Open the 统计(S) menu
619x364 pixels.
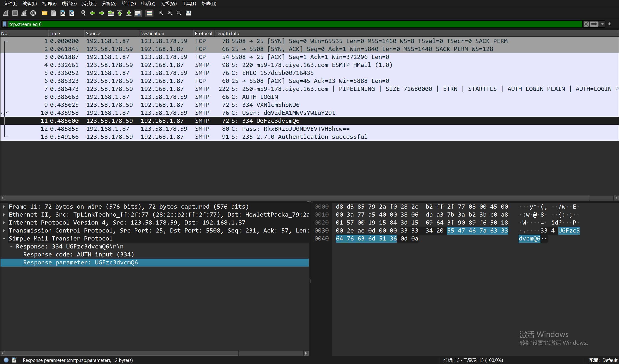pos(128,4)
